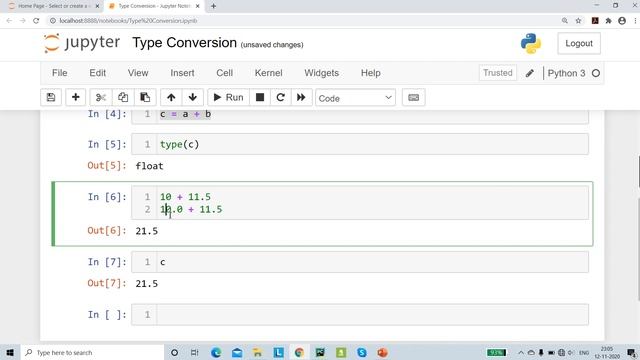Open the browser extensions puzzle icon
Viewport: 640px width, 360px height.
(x=608, y=20)
